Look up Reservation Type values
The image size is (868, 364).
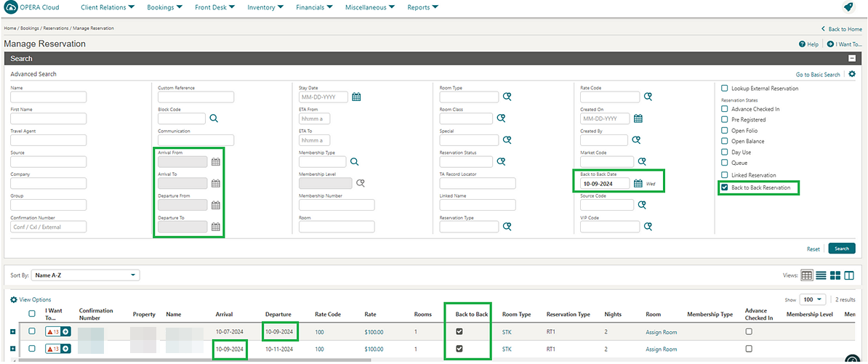pos(507,226)
